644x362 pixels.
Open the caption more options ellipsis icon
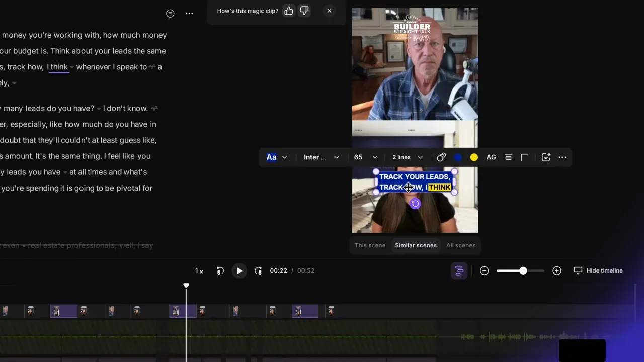pyautogui.click(x=562, y=157)
